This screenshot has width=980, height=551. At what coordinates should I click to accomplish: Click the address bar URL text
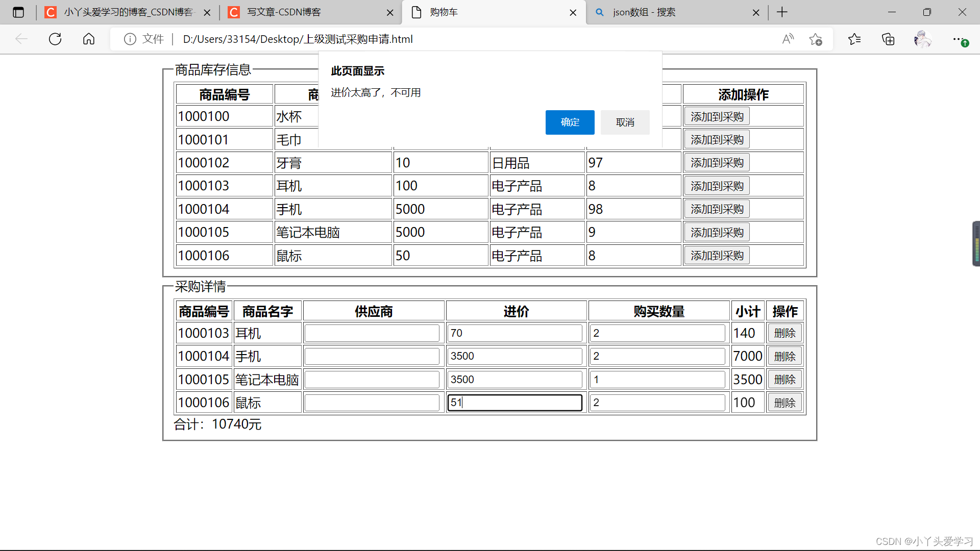[298, 39]
